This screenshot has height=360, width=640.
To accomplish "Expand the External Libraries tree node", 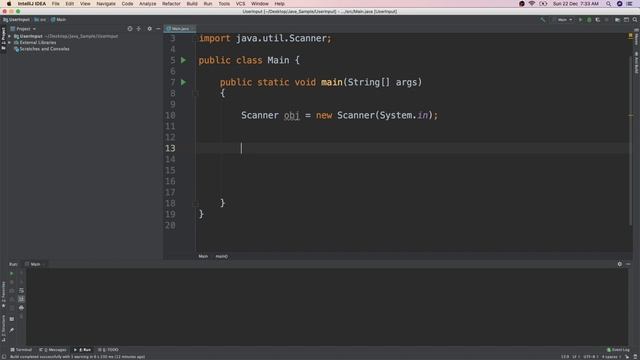I will click(x=9, y=42).
